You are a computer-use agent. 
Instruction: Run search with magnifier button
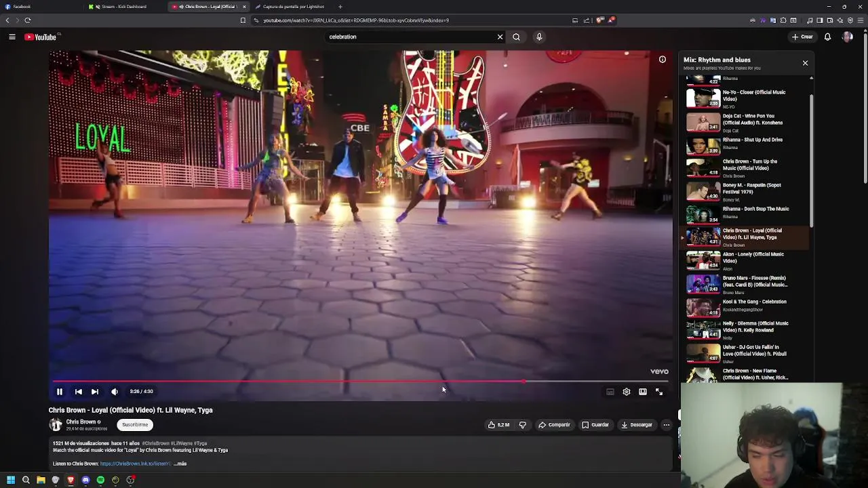(x=516, y=37)
